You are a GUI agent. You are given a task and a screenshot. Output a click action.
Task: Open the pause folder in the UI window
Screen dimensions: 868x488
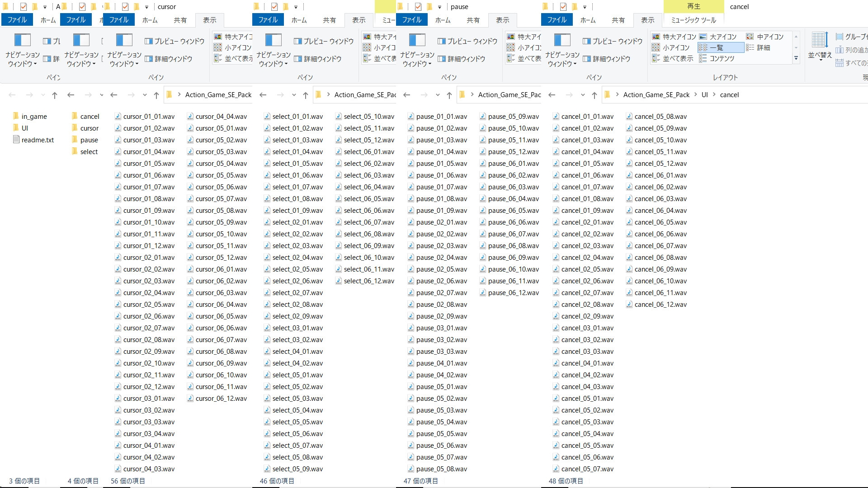coord(85,140)
